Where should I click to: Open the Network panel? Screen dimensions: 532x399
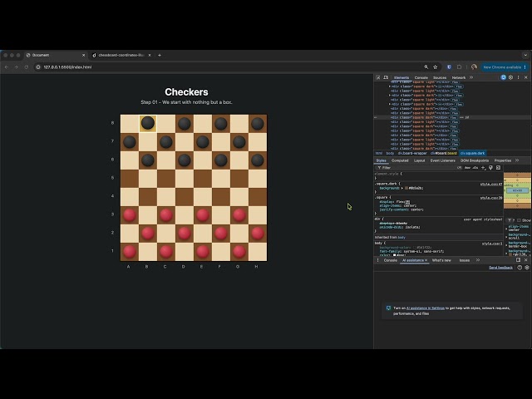(x=459, y=77)
